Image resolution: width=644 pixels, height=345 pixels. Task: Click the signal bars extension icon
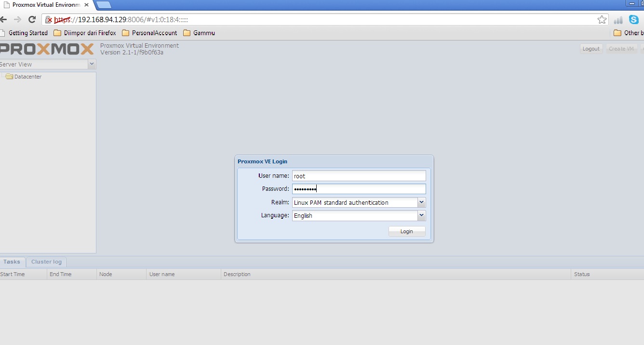[x=618, y=20]
